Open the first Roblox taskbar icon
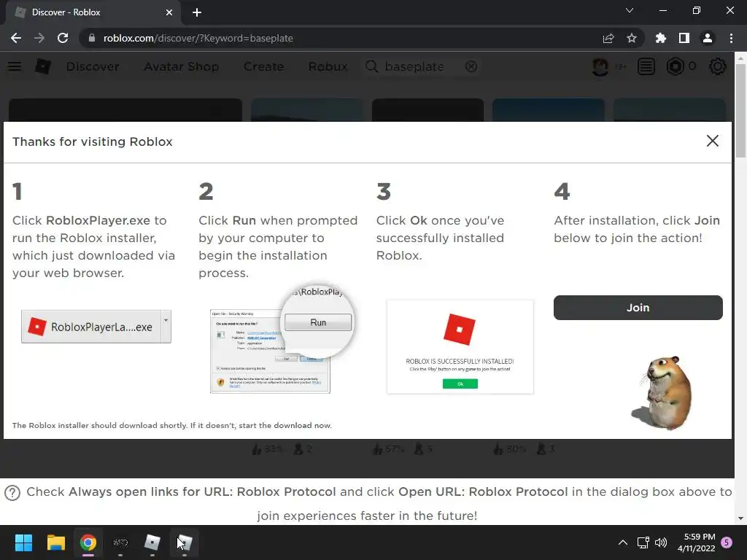747x560 pixels. pos(152,542)
